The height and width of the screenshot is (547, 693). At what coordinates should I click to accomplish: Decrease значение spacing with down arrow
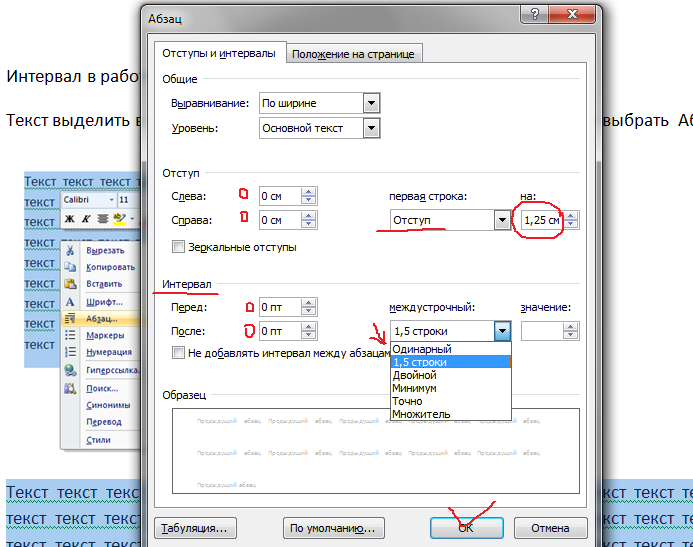571,335
